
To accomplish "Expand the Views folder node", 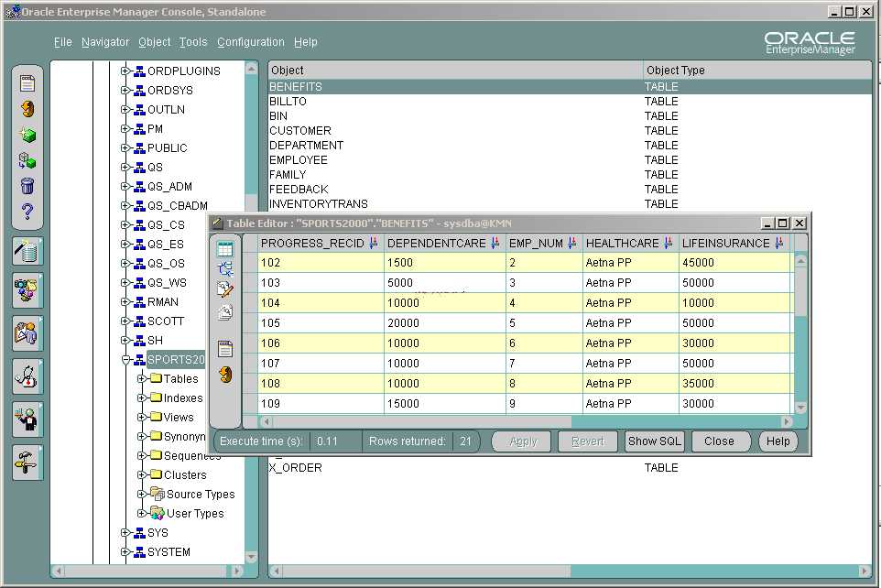I will pyautogui.click(x=142, y=417).
